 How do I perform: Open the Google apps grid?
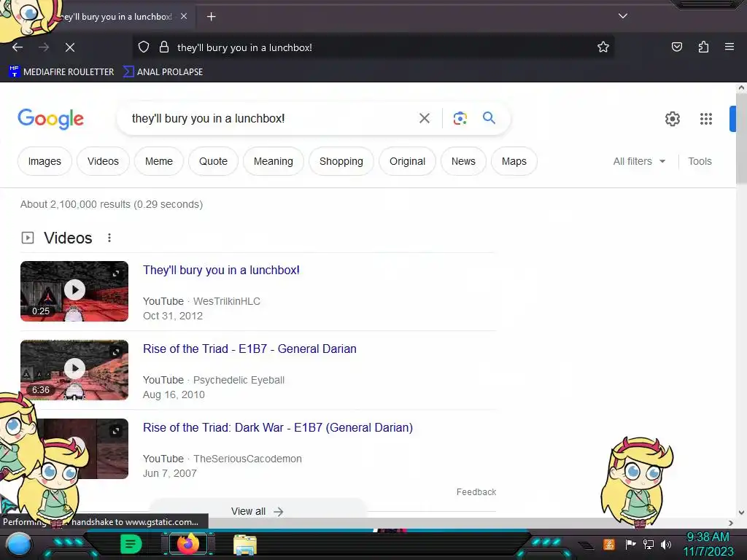coord(706,119)
